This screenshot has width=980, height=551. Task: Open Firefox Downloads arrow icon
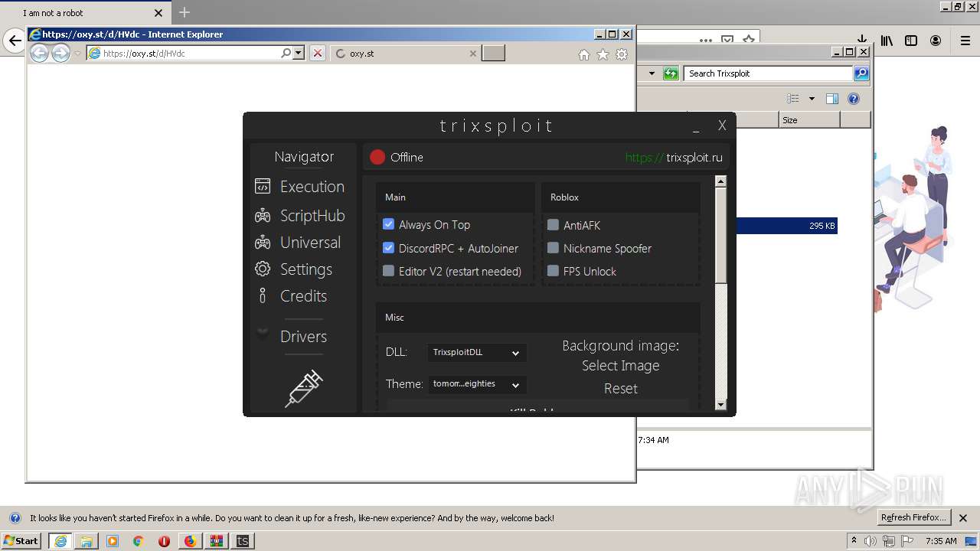point(861,41)
